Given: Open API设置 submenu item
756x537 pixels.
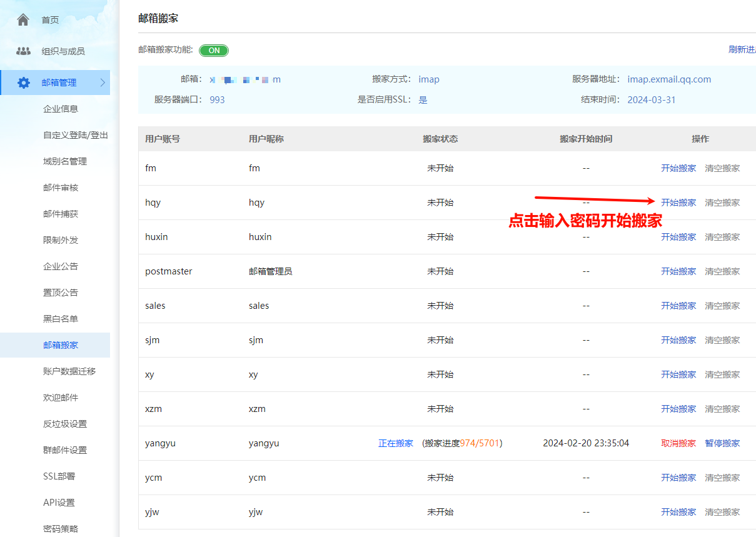Looking at the screenshot, I should pyautogui.click(x=59, y=503).
